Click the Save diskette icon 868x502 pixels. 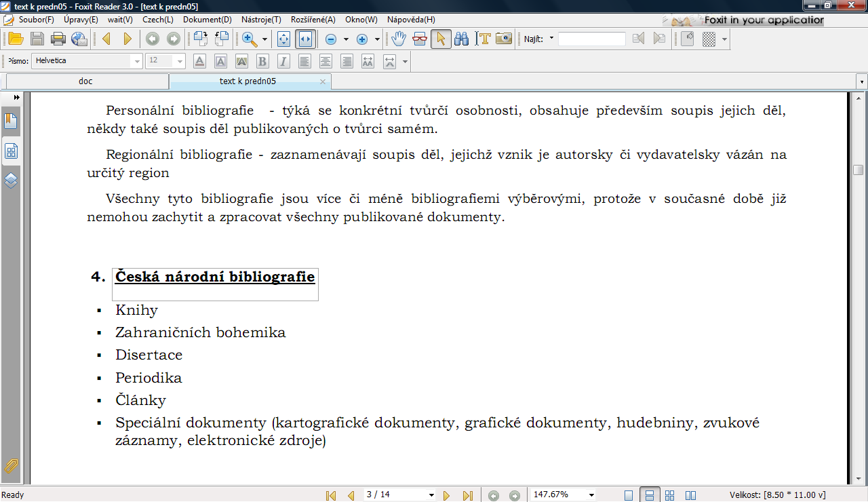coord(37,39)
